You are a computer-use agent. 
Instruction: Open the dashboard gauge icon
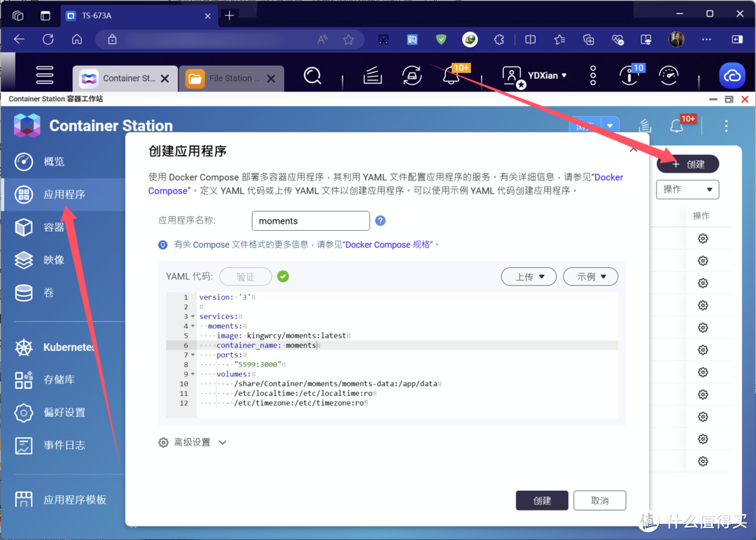[x=669, y=76]
